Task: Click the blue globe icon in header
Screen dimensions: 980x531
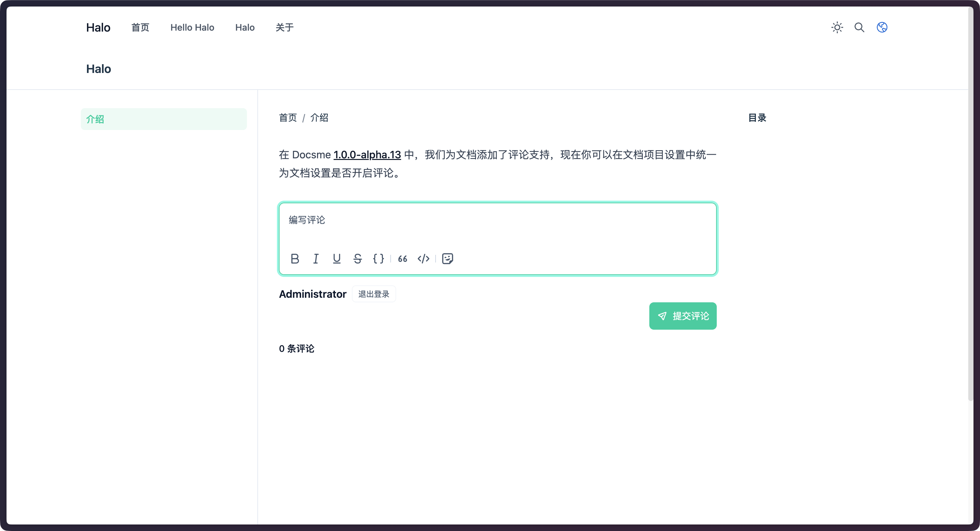Action: pyautogui.click(x=882, y=27)
